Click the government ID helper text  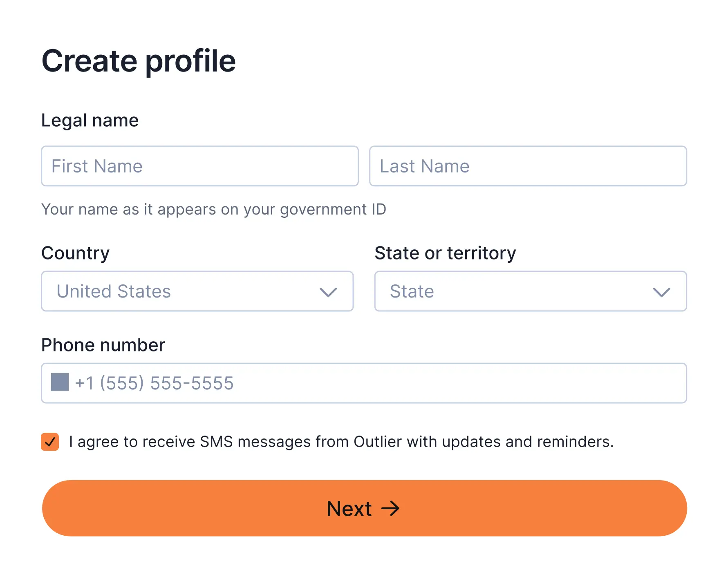pos(214,210)
